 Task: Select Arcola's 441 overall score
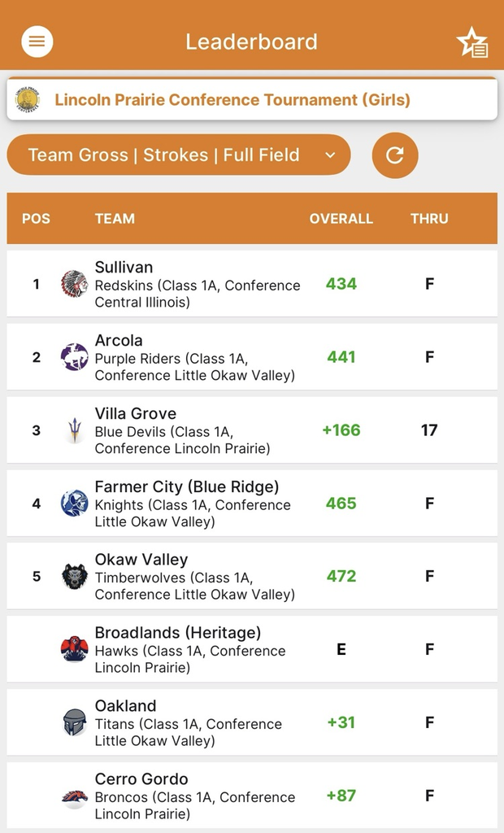tap(341, 357)
